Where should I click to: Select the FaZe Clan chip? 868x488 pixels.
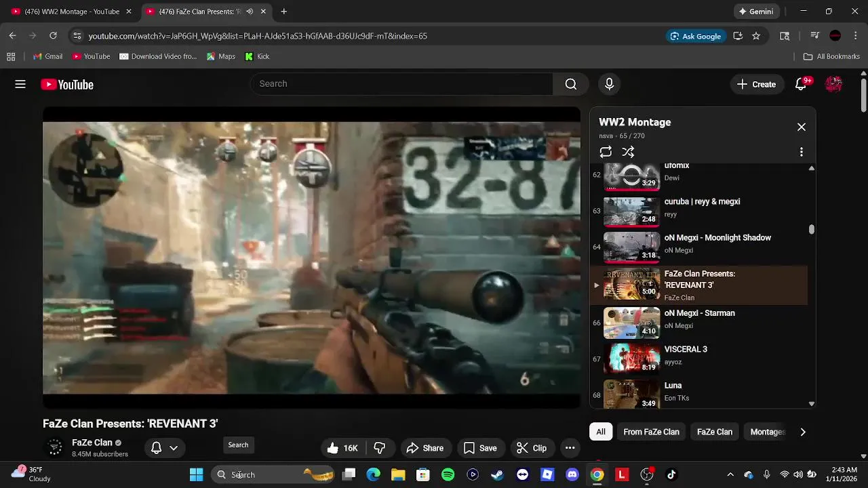click(715, 432)
